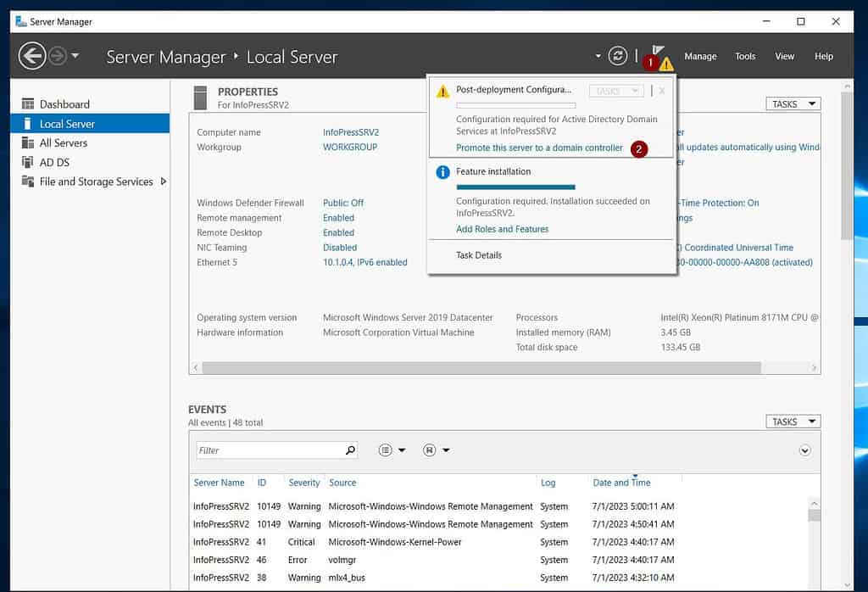The width and height of the screenshot is (868, 592).
Task: Click the Feature installation info icon
Action: pyautogui.click(x=442, y=172)
